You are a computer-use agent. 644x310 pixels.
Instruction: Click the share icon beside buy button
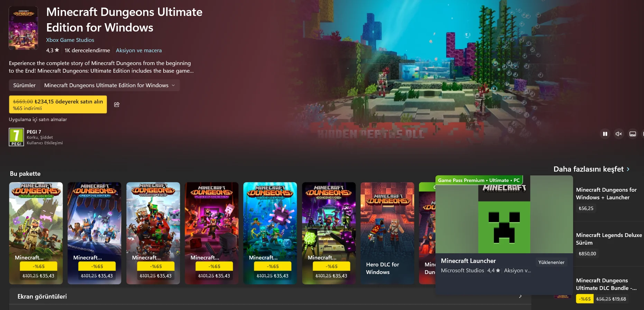(x=117, y=104)
